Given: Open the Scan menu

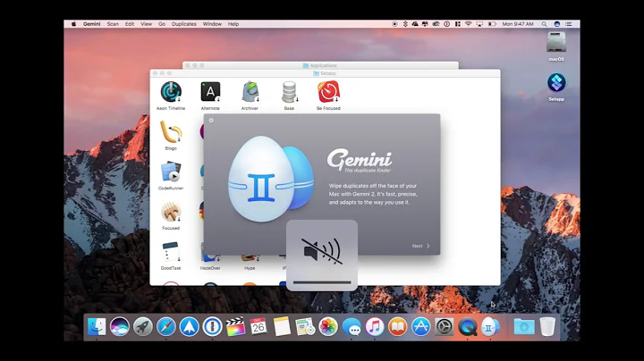Looking at the screenshot, I should click(x=113, y=24).
